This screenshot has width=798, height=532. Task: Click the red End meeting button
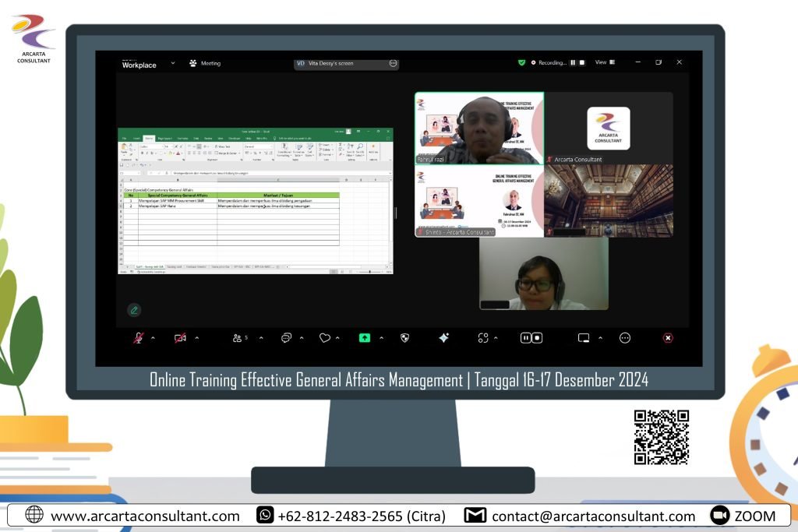[x=668, y=338]
